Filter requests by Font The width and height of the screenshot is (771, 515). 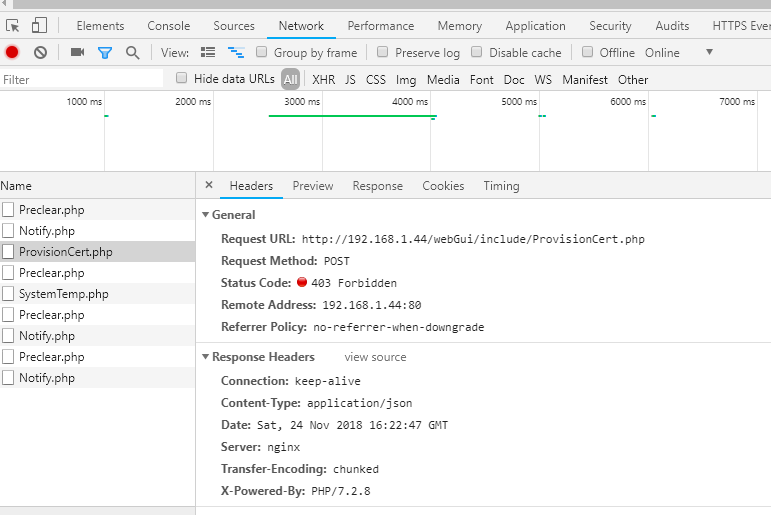481,80
